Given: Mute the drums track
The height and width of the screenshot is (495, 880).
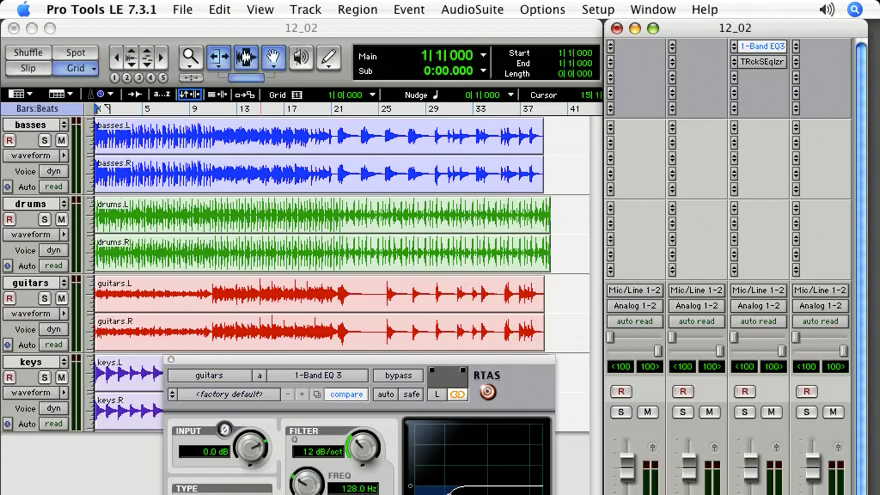Looking at the screenshot, I should pos(61,219).
